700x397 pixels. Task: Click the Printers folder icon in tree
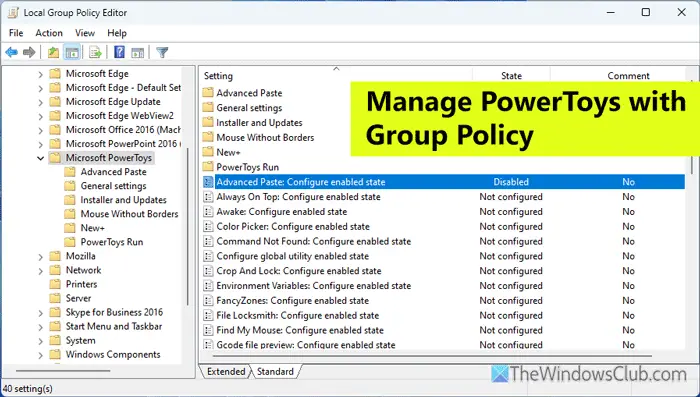[x=55, y=284]
